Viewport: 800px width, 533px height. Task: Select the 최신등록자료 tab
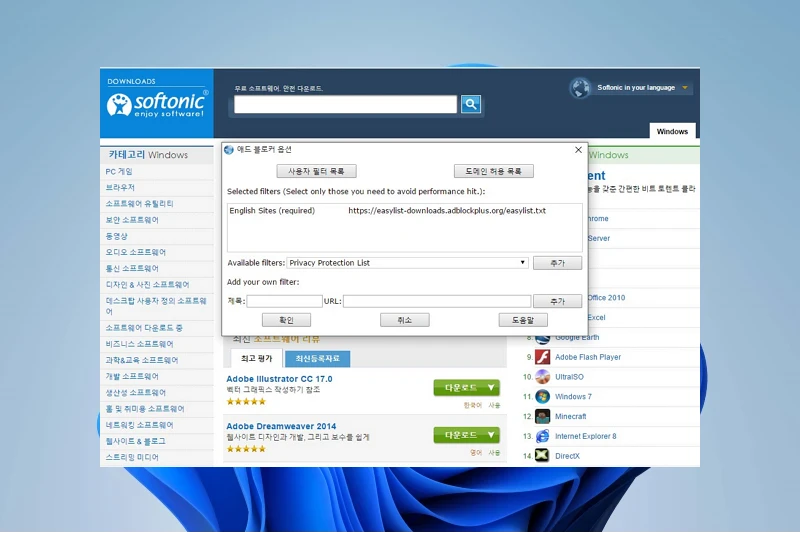(x=317, y=359)
